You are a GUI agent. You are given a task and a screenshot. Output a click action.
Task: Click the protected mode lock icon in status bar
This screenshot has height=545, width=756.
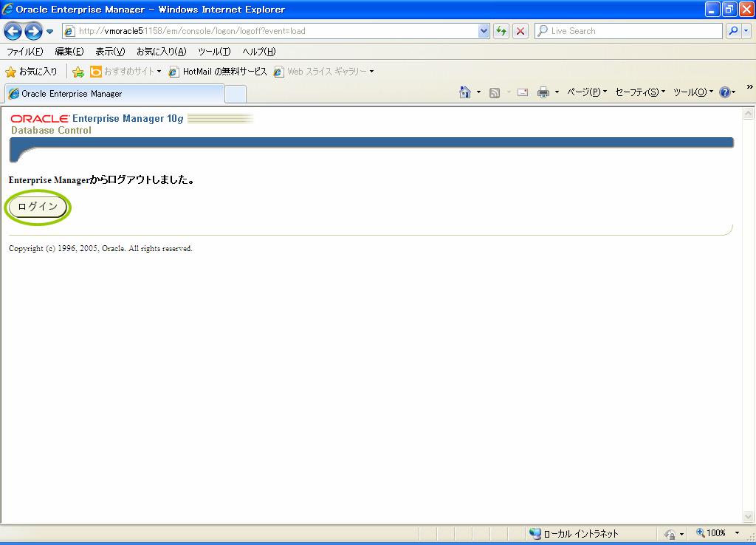670,534
